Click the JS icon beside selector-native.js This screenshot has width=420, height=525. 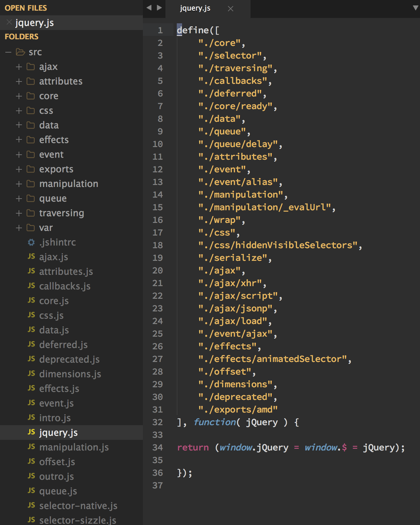point(31,506)
